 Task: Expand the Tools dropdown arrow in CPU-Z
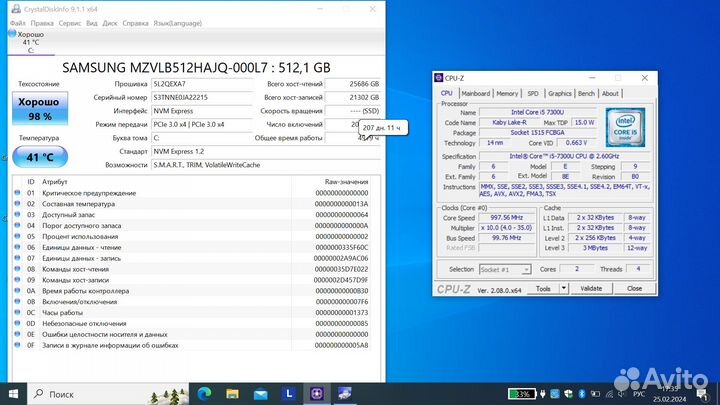(563, 288)
